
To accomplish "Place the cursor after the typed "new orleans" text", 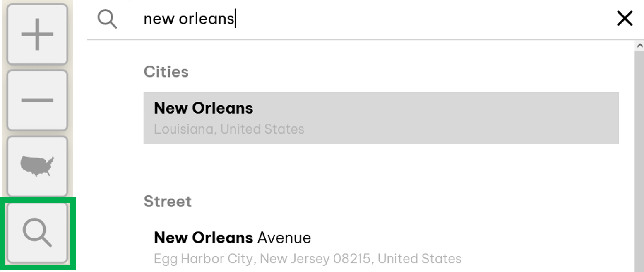I will (x=235, y=19).
